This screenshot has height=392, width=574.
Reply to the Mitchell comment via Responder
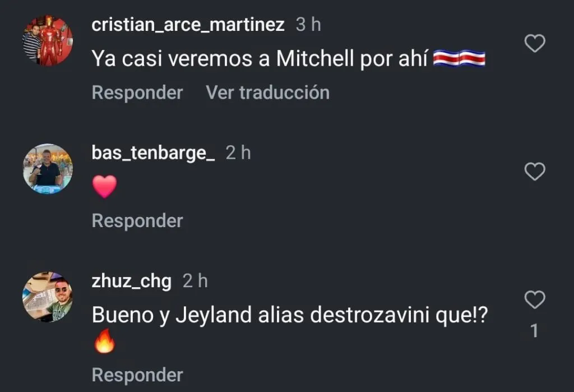coord(137,93)
